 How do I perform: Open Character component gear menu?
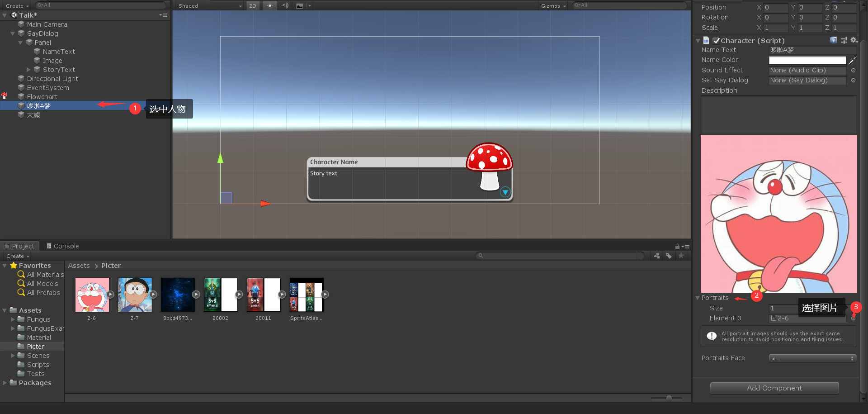coord(854,40)
